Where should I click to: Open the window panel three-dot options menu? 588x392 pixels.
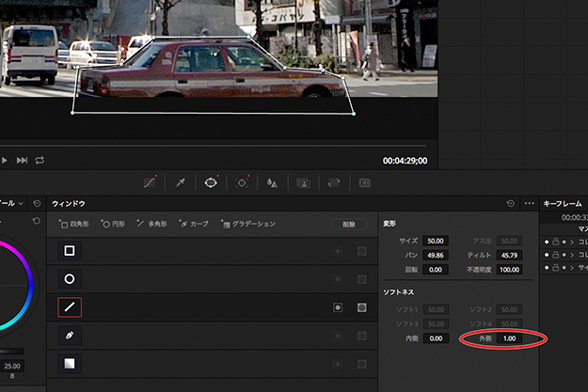(529, 203)
